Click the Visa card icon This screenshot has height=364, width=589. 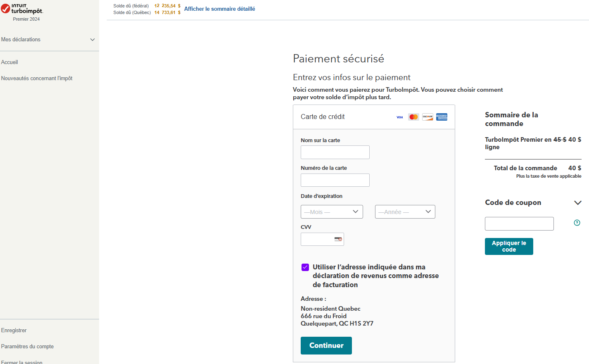399,117
